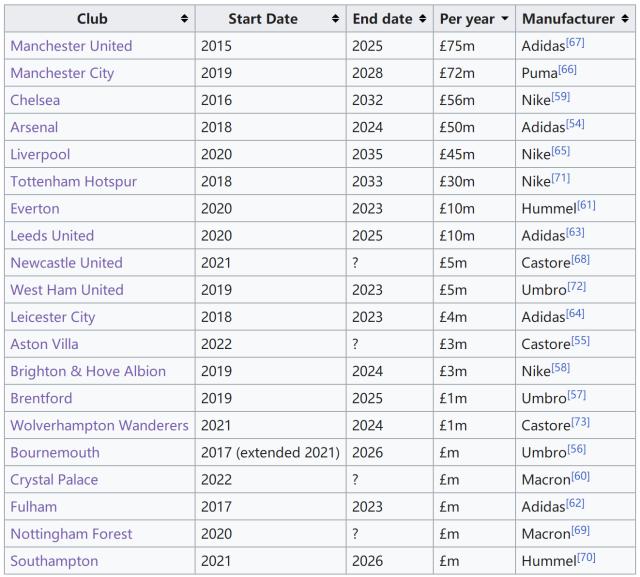The width and height of the screenshot is (640, 577).
Task: Sort table by Club column arrows
Action: 185,19
